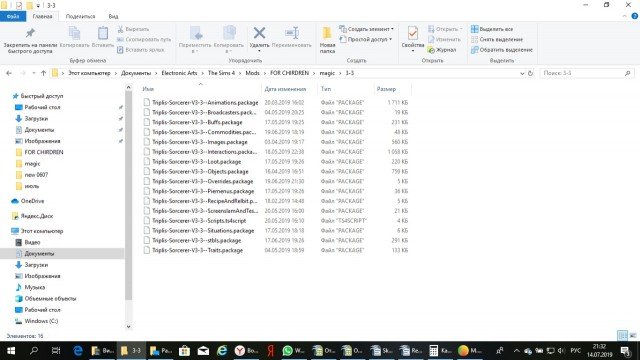This screenshot has width=640, height=360.
Task: Collapse the ribbon with the chevron
Action: pyautogui.click(x=624, y=16)
